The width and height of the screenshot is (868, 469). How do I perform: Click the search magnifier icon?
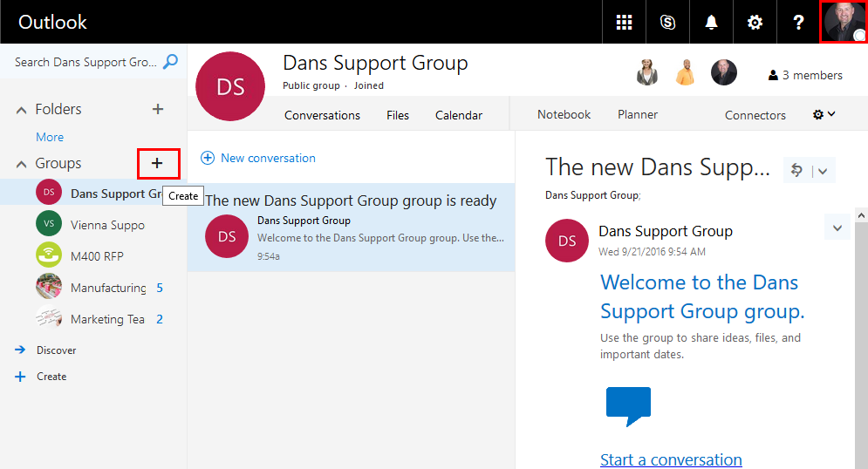[171, 62]
